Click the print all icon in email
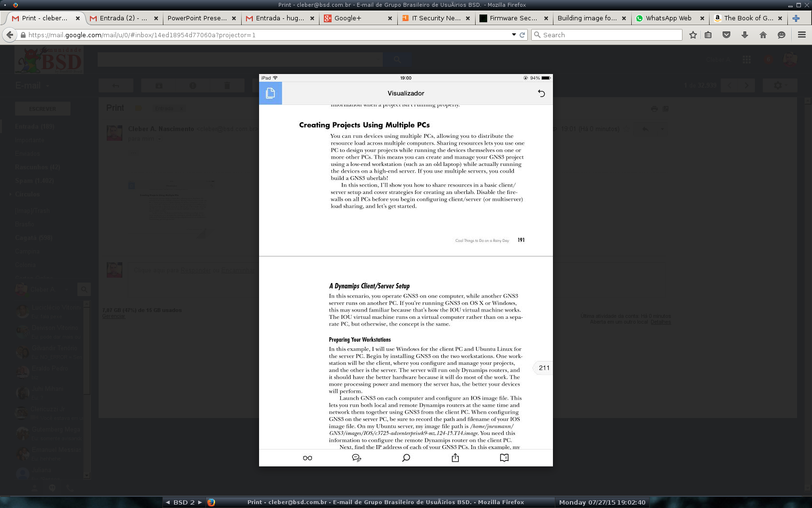 [x=654, y=109]
